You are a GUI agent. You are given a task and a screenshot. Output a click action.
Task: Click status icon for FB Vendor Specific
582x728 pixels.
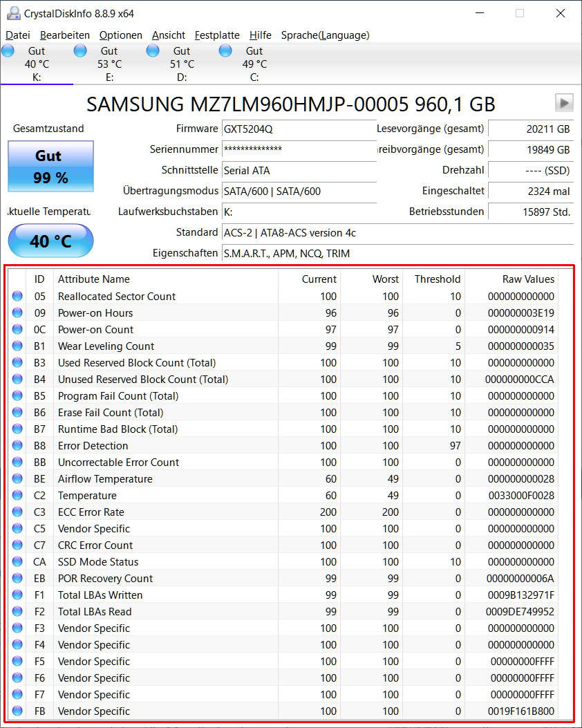(17, 711)
